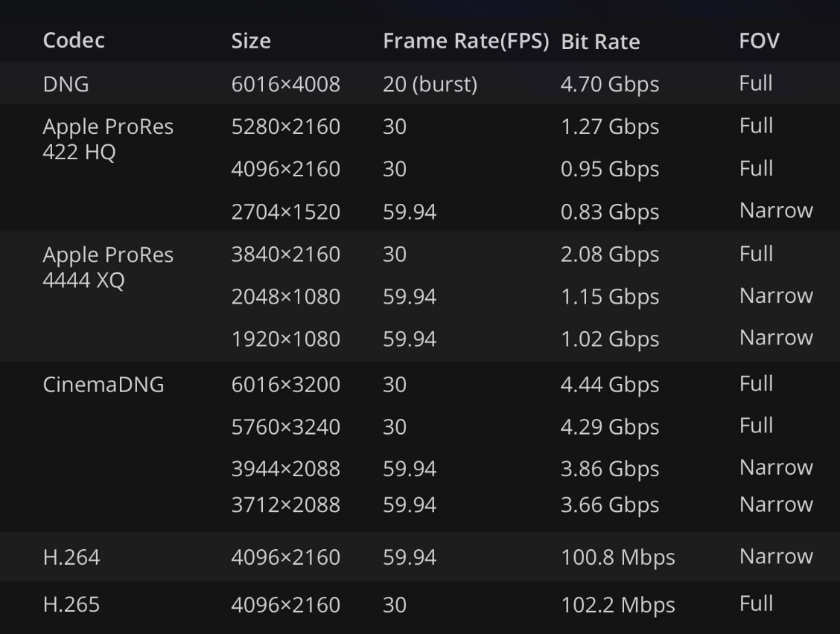840x634 pixels.
Task: Select the 6016×4008 size cell
Action: 285,84
